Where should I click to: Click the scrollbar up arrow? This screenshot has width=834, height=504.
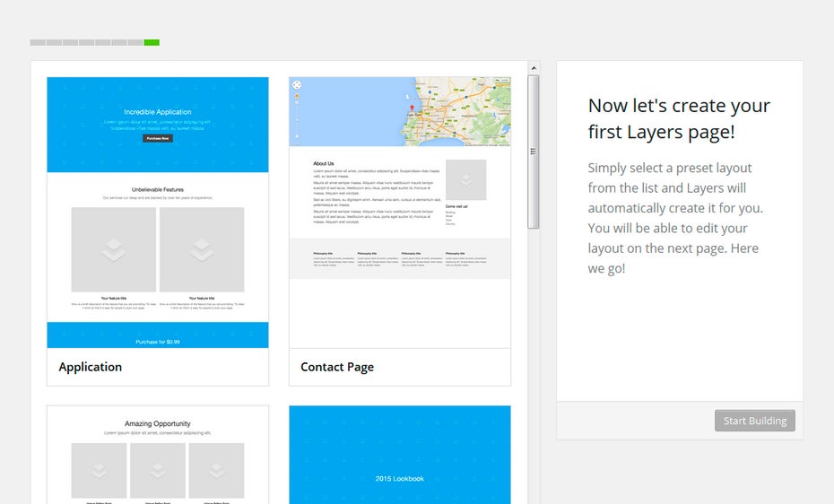point(534,68)
